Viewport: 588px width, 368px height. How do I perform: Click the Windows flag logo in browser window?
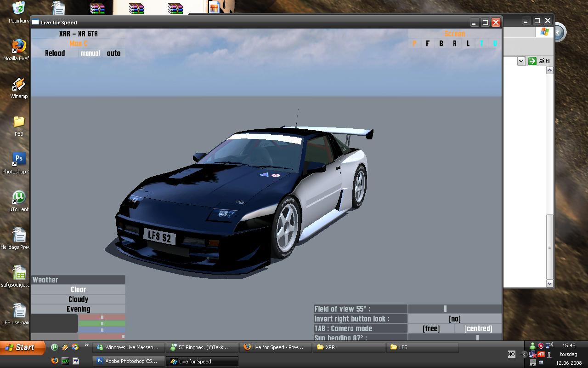[544, 32]
